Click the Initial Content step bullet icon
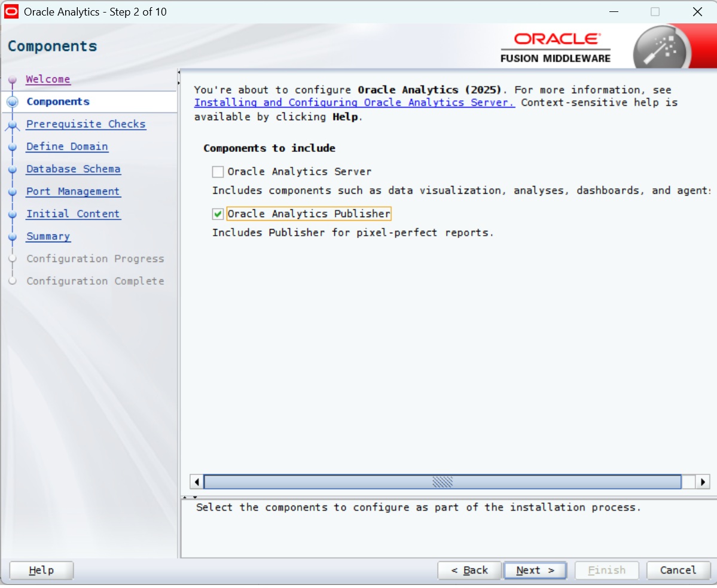The width and height of the screenshot is (717, 588). point(13,214)
